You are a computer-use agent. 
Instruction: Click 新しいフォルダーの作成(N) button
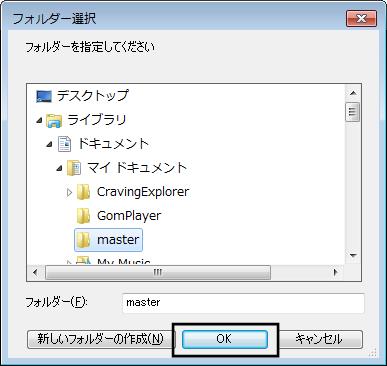coord(100,339)
